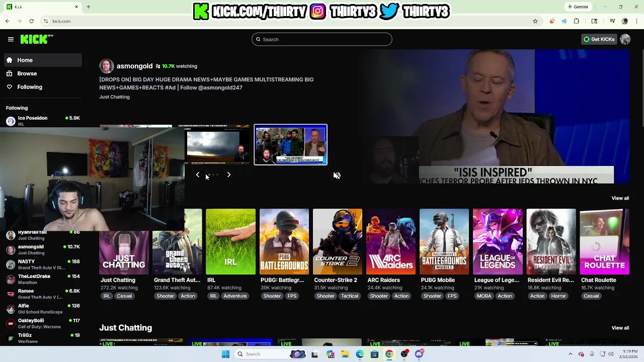The height and width of the screenshot is (362, 644).
Task: Show next featured stream
Action: pyautogui.click(x=228, y=174)
